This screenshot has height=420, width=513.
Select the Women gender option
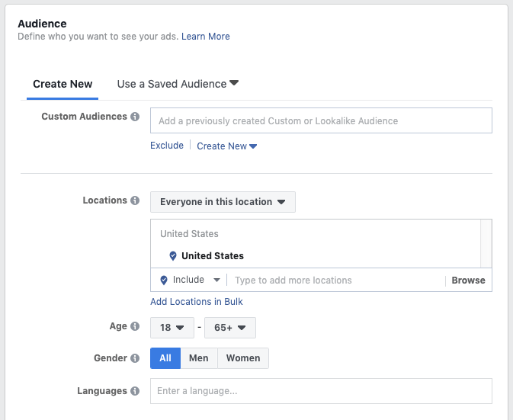point(243,358)
